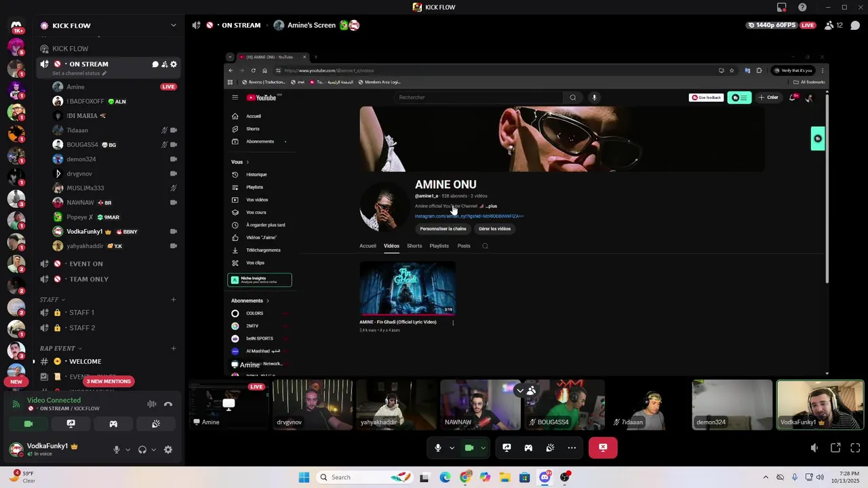Open Discord inbox icon in title bar
868x488 pixels.
point(782,7)
